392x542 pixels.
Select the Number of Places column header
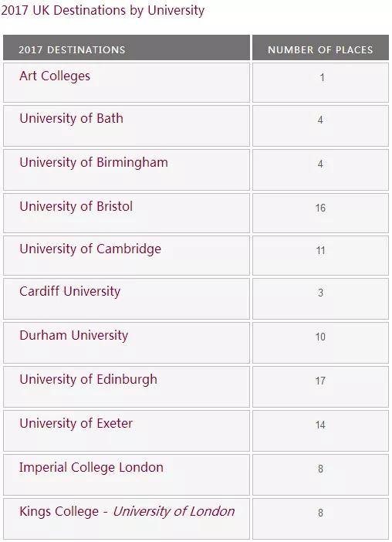320,48
